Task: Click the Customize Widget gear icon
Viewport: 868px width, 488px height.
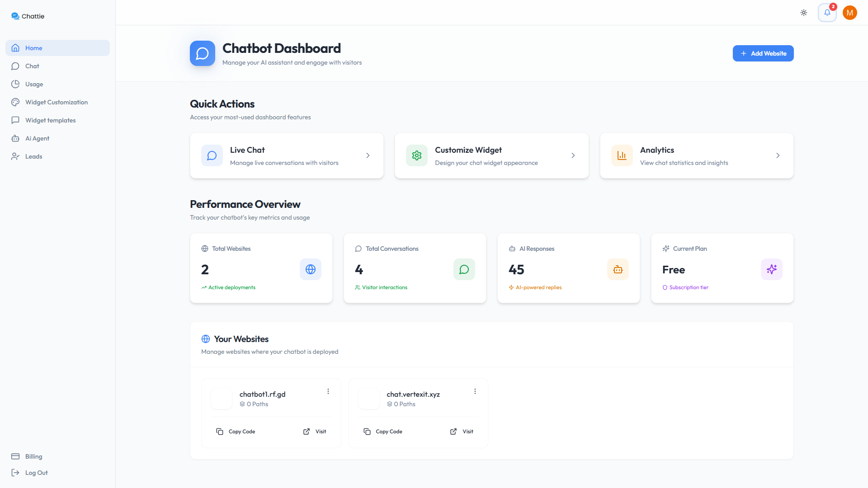Action: (x=416, y=155)
